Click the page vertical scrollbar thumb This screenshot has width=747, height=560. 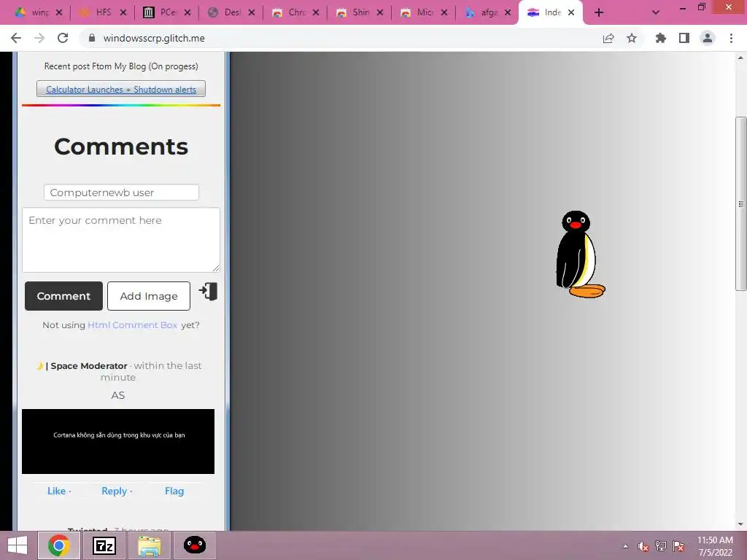[741, 203]
